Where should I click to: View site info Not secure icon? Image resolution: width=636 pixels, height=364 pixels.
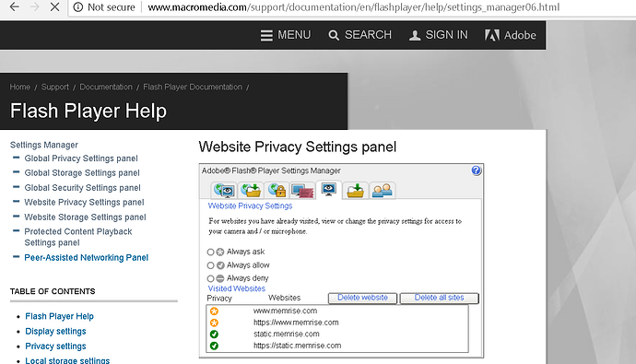point(77,7)
